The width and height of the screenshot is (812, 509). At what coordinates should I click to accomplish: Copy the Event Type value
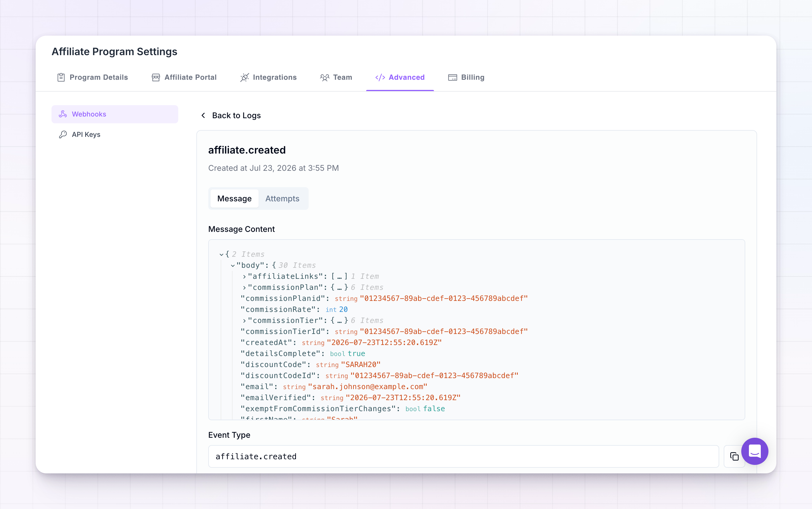(x=734, y=456)
